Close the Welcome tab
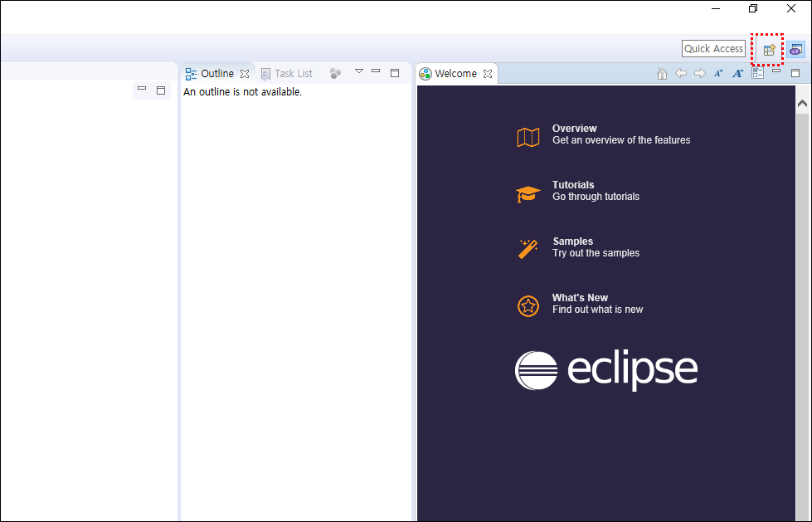 (488, 74)
